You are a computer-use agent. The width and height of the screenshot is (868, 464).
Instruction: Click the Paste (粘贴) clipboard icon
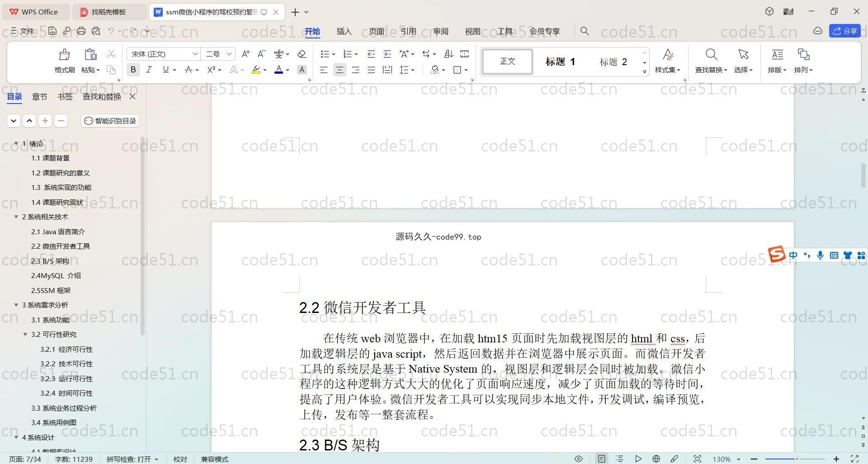tap(90, 55)
